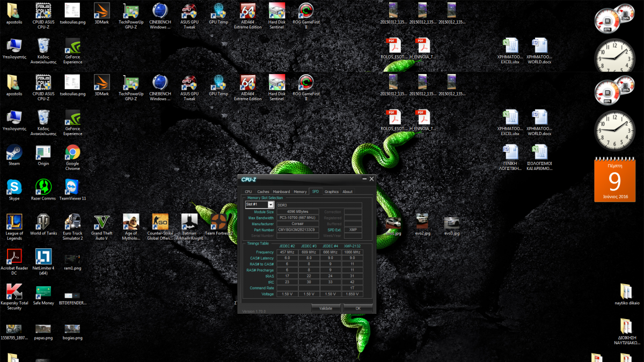Click the 1T command rate cell

click(x=352, y=288)
